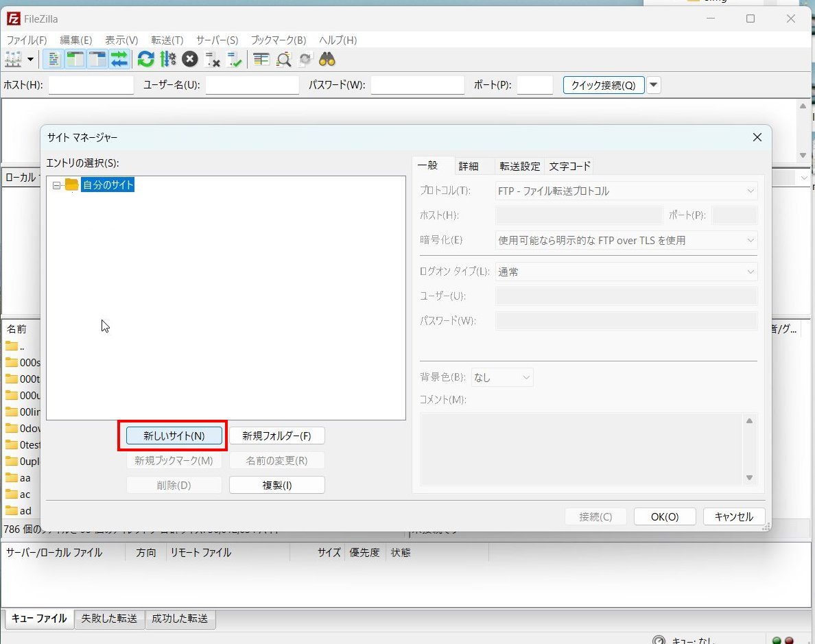Screen dimensions: 815x644
Task: Open the サーバー(S) menu
Action: [217, 40]
